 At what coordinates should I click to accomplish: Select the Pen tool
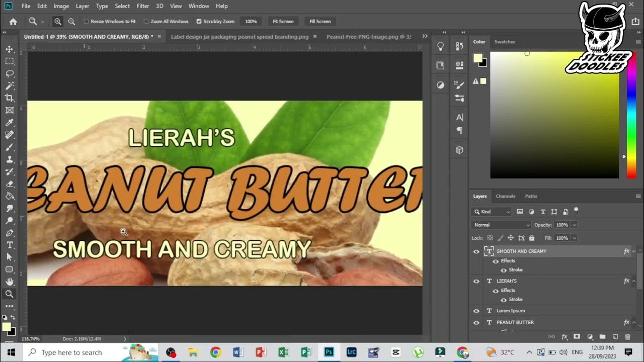[x=10, y=233]
